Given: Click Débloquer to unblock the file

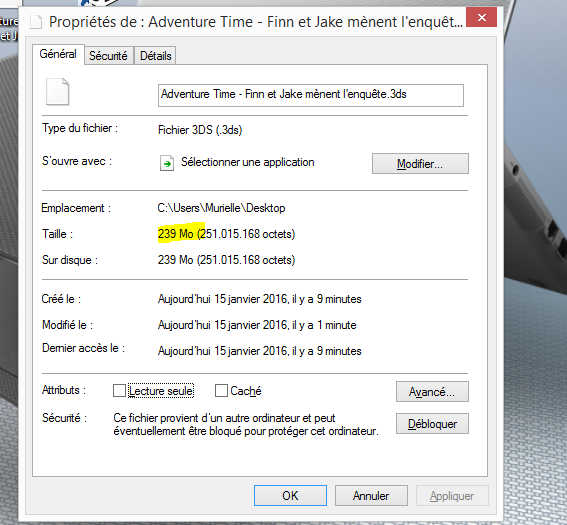Looking at the screenshot, I should click(432, 423).
